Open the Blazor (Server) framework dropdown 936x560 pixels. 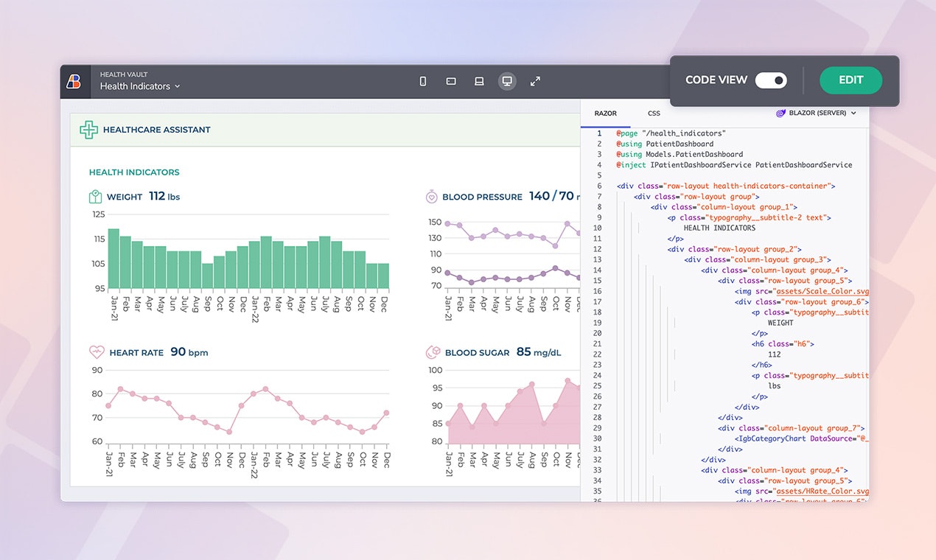(x=817, y=113)
